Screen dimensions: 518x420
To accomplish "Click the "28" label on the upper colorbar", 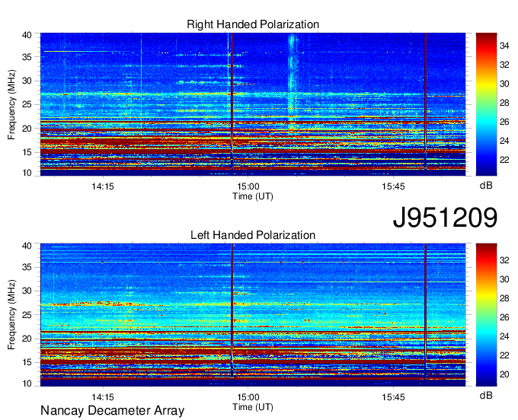I will tap(504, 103).
